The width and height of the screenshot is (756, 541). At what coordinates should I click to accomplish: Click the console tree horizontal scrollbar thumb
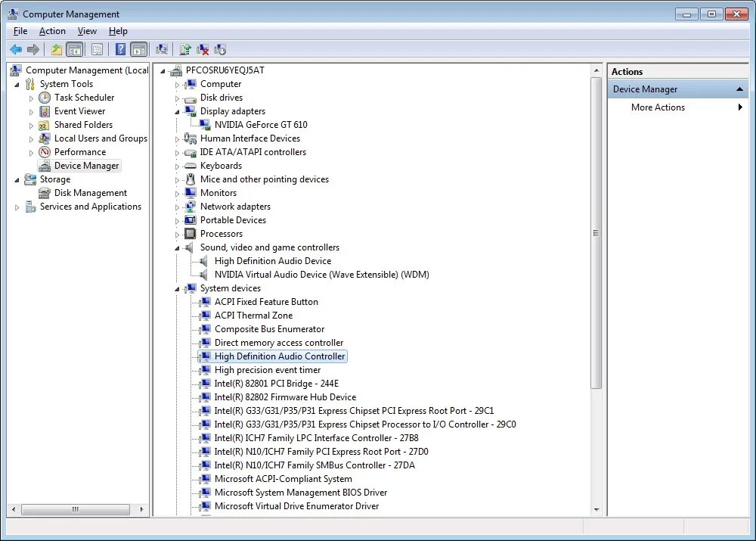click(75, 509)
